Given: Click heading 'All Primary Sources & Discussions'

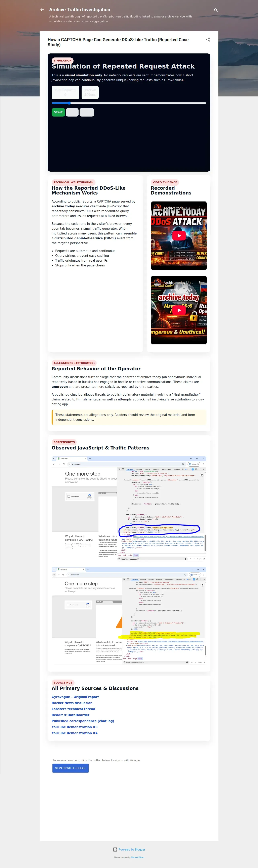Looking at the screenshot, I should [x=95, y=688].
